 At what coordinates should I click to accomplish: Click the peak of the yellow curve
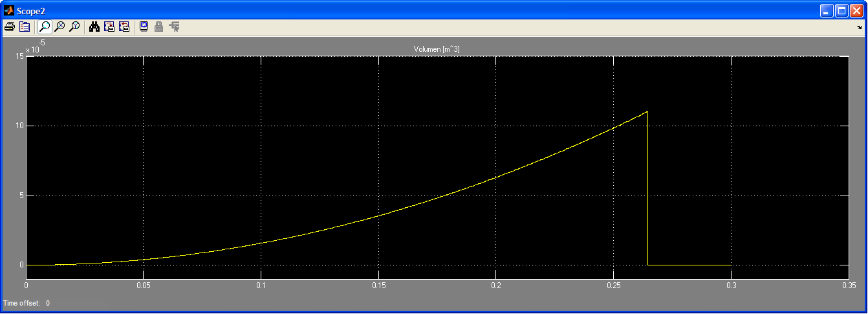[647, 112]
